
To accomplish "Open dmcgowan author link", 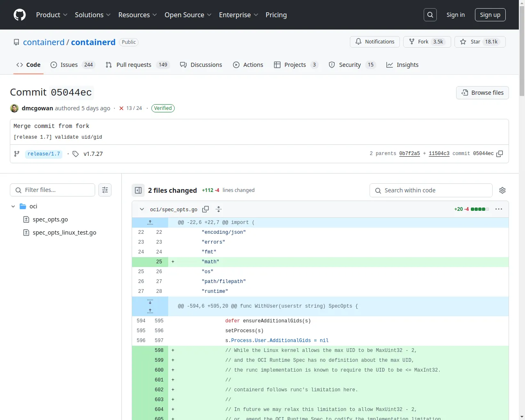I will [37, 108].
